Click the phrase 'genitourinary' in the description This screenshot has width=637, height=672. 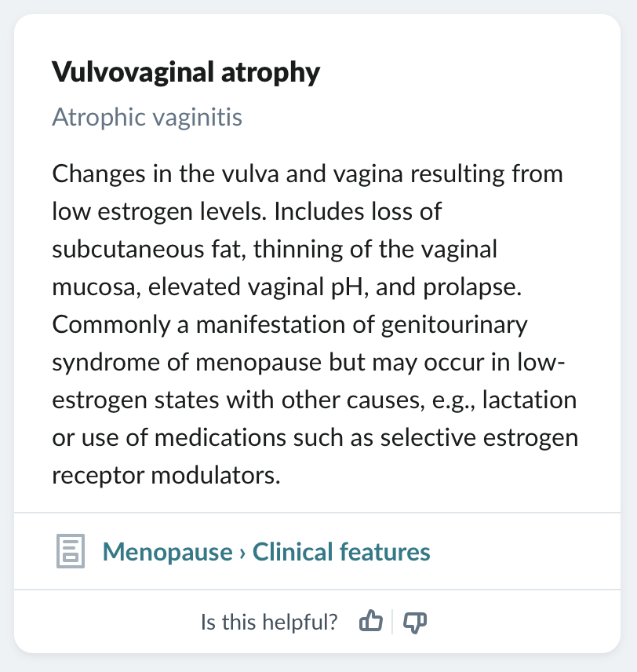[x=454, y=325]
